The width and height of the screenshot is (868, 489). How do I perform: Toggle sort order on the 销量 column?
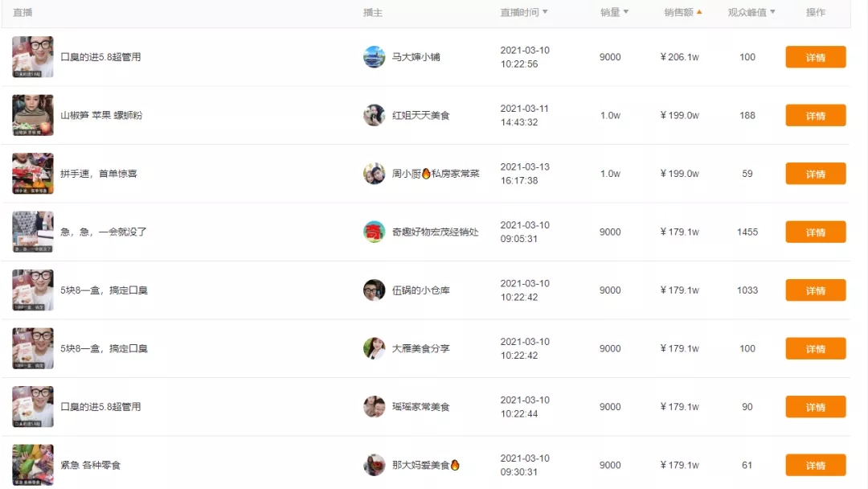point(627,12)
